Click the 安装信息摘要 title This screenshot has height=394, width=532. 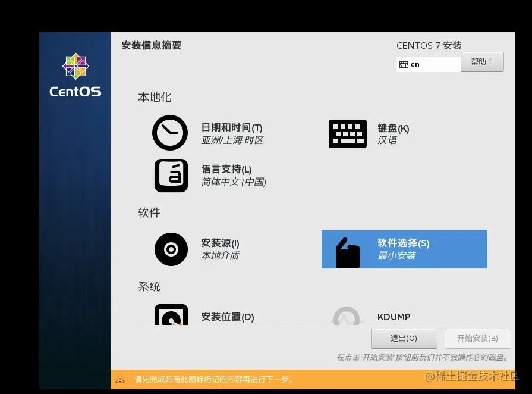pyautogui.click(x=152, y=45)
